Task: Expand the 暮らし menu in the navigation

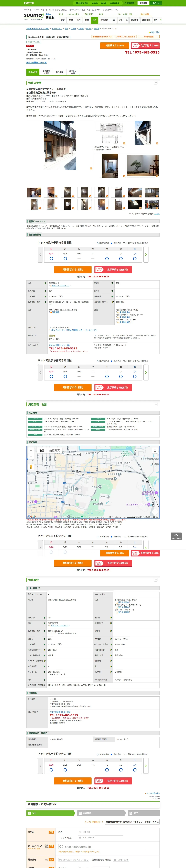Action: pos(157,20)
